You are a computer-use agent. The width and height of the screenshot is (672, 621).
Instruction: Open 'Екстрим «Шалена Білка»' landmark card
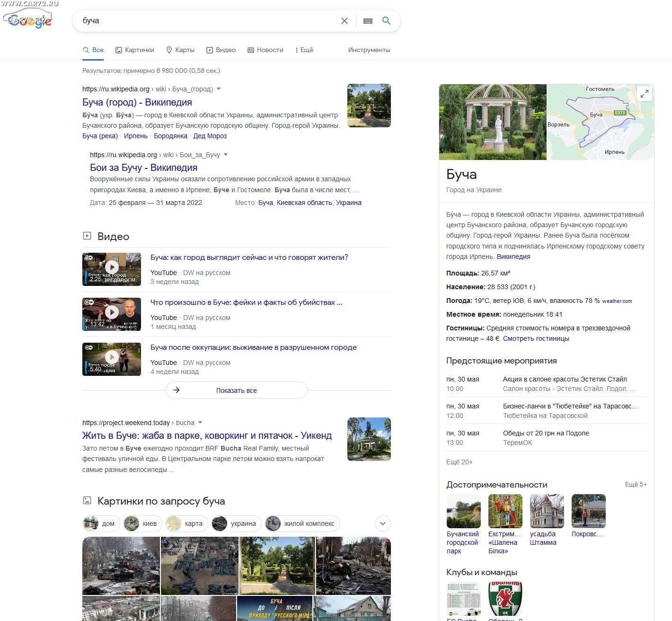tap(505, 524)
